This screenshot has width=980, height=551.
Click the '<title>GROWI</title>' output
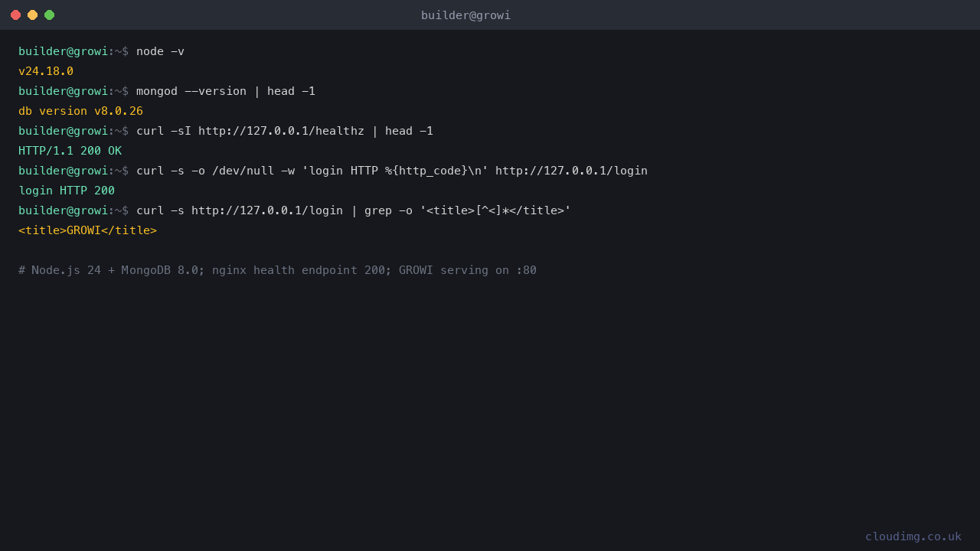(x=87, y=230)
